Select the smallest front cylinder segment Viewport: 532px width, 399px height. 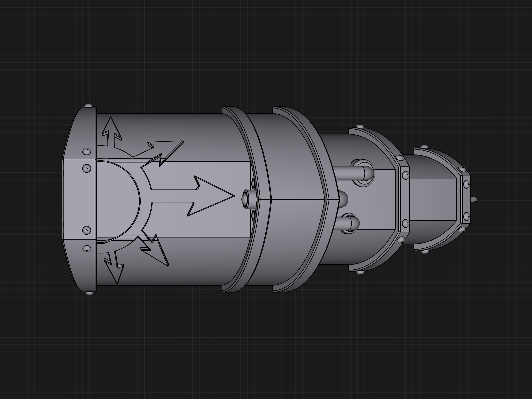coord(433,200)
